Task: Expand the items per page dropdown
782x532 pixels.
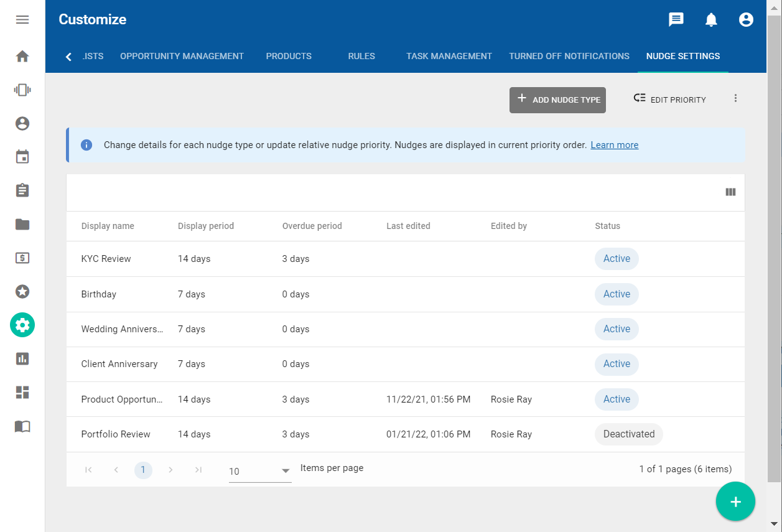Action: 260,471
